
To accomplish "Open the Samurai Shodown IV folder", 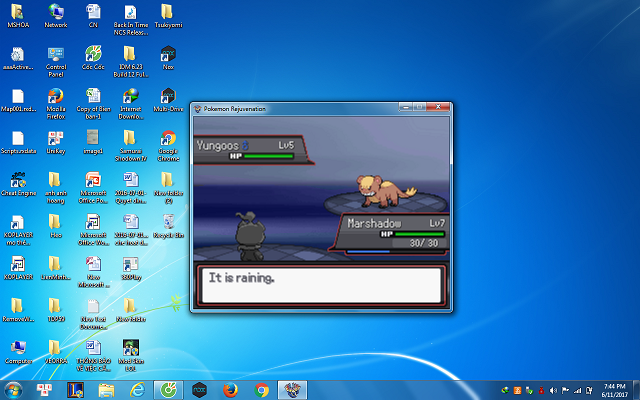I will point(131,146).
